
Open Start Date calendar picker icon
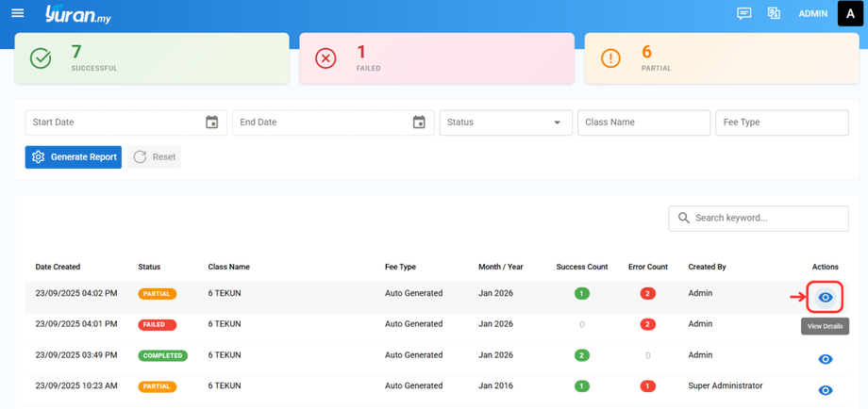(212, 123)
